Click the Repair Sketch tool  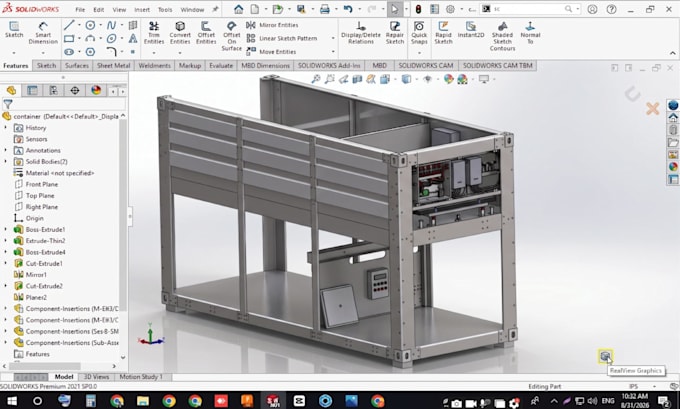point(395,33)
